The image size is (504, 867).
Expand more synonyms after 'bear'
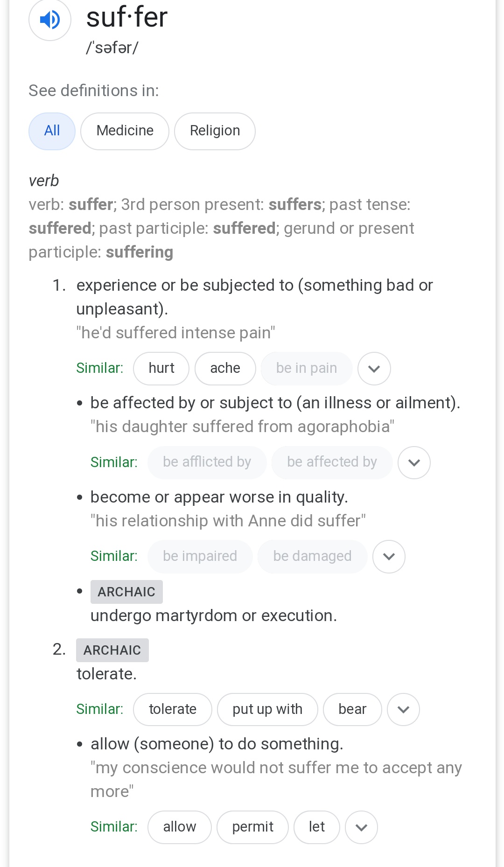tap(403, 709)
